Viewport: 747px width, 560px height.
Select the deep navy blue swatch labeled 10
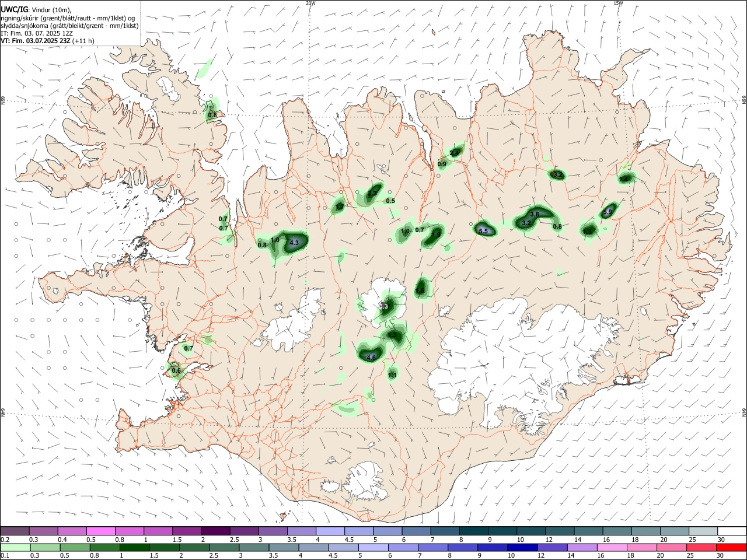click(522, 547)
